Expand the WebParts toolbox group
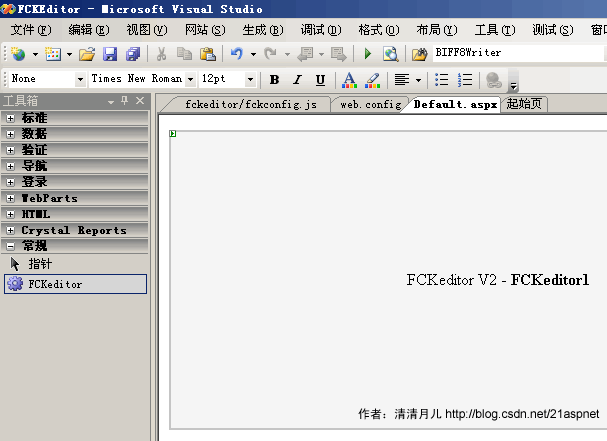 click(10, 198)
